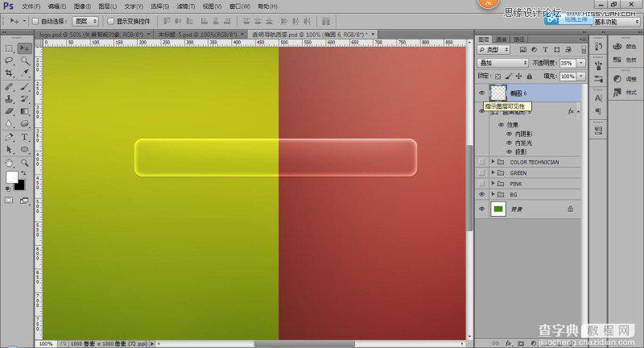Open the Character panel icon
Image resolution: width=644 pixels, height=348 pixels.
(598, 98)
